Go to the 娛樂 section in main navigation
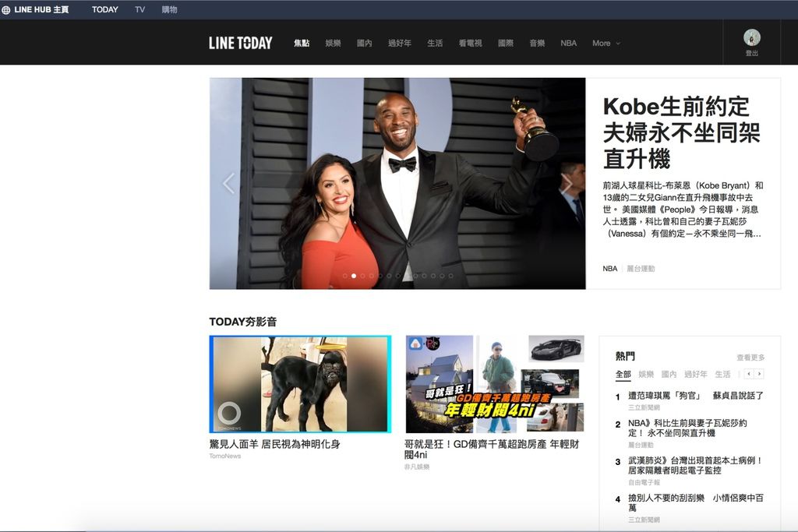 [x=334, y=44]
